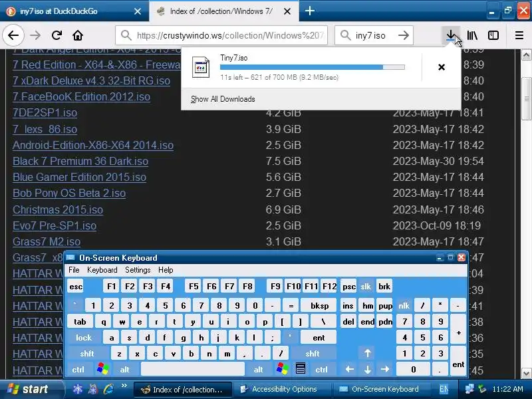Toggle left alt key on keyboard
This screenshot has width=532, height=399.
(124, 369)
